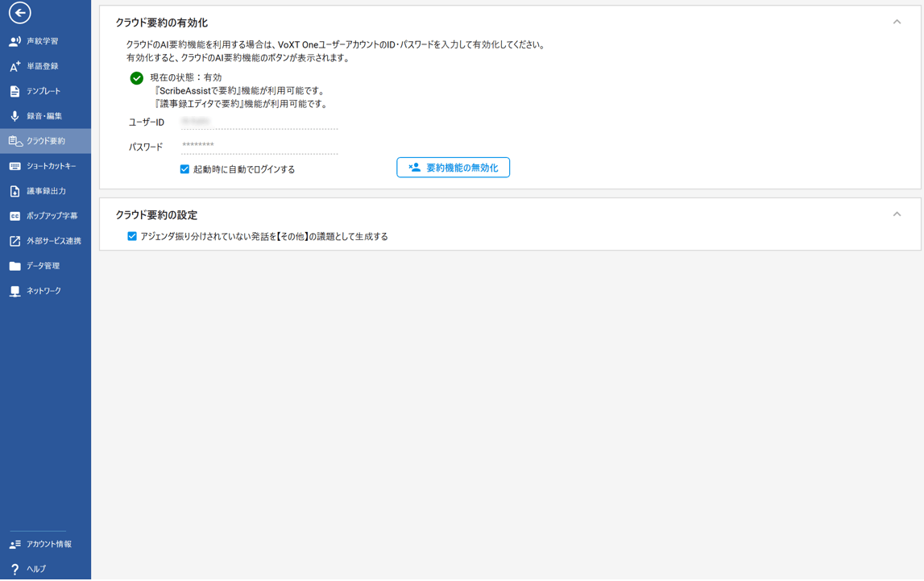Collapse the クラウド要約の有効化 section
Image resolution: width=924 pixels, height=581 pixels.
coord(897,23)
